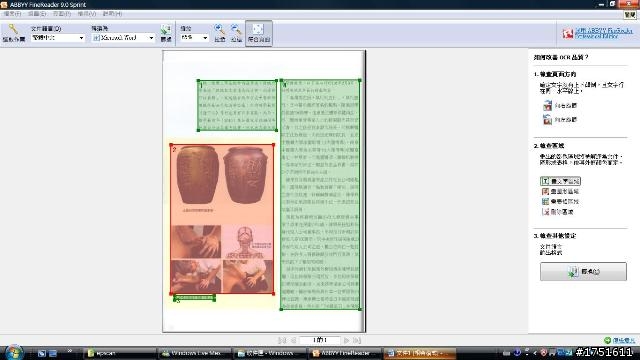Select the draw picture area tool
Screen dimensions: 640x360
coord(560,191)
